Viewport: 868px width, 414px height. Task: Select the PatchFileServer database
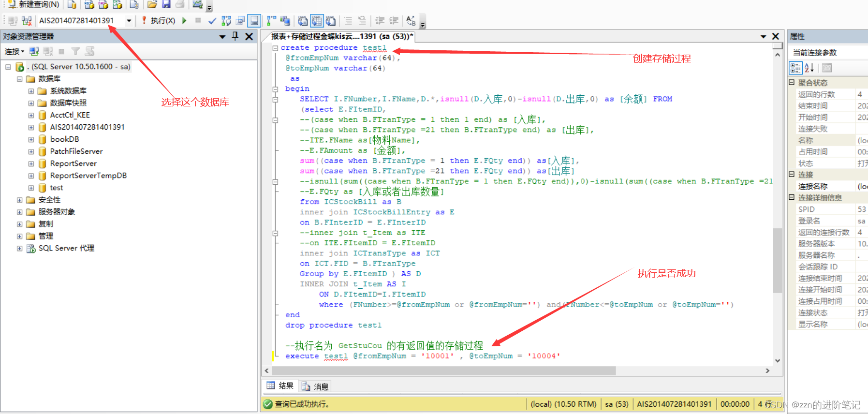click(x=76, y=151)
